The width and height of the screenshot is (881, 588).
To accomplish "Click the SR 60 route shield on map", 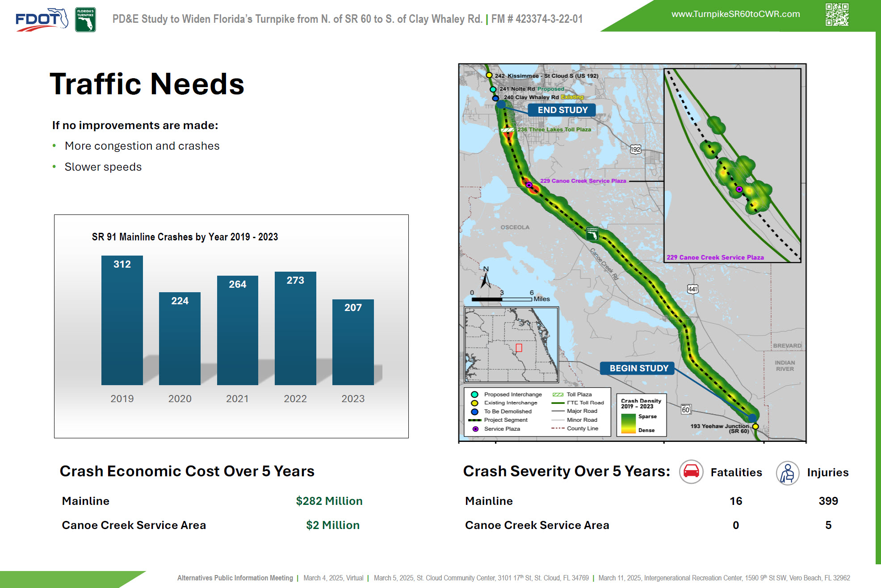I will coord(686,409).
